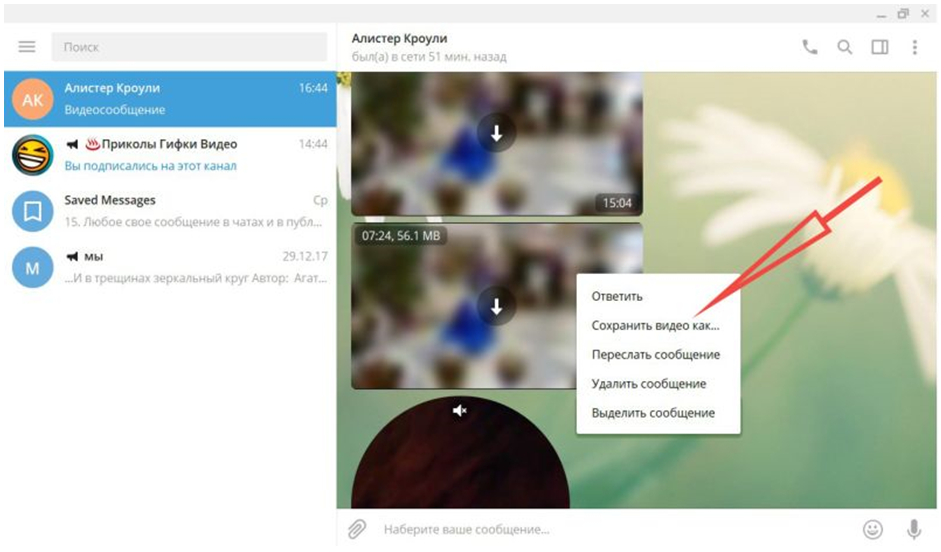Toggle the right info side panel
The image size is (941, 552).
pos(880,47)
